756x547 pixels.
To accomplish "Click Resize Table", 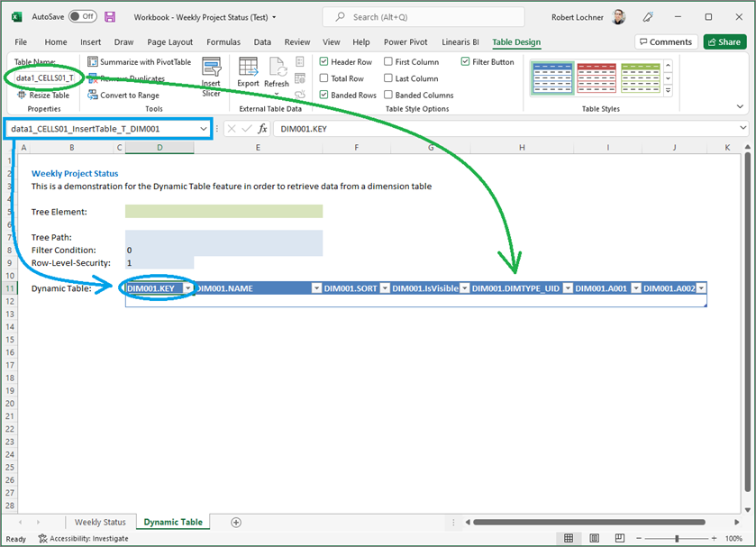I will click(43, 95).
